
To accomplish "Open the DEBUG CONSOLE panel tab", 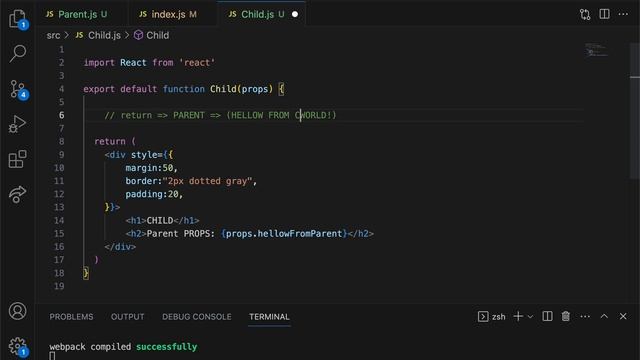I will click(197, 317).
